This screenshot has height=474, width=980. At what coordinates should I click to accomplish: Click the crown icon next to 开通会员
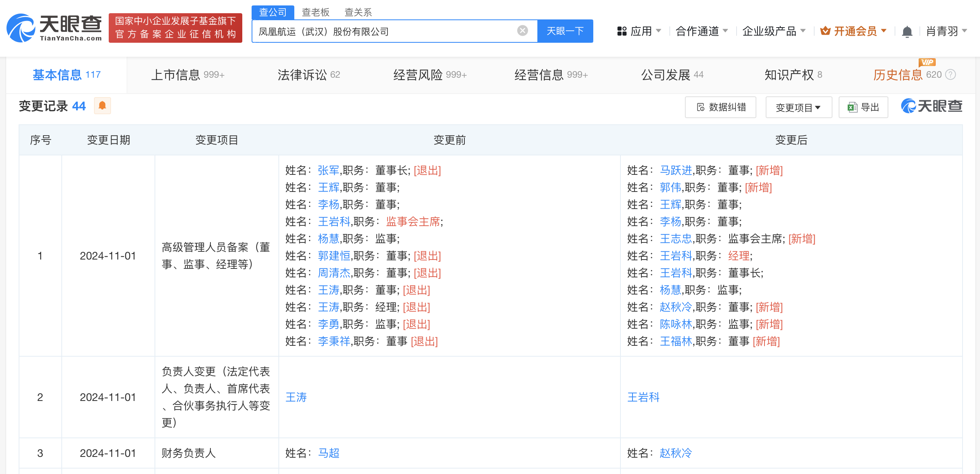pyautogui.click(x=825, y=31)
